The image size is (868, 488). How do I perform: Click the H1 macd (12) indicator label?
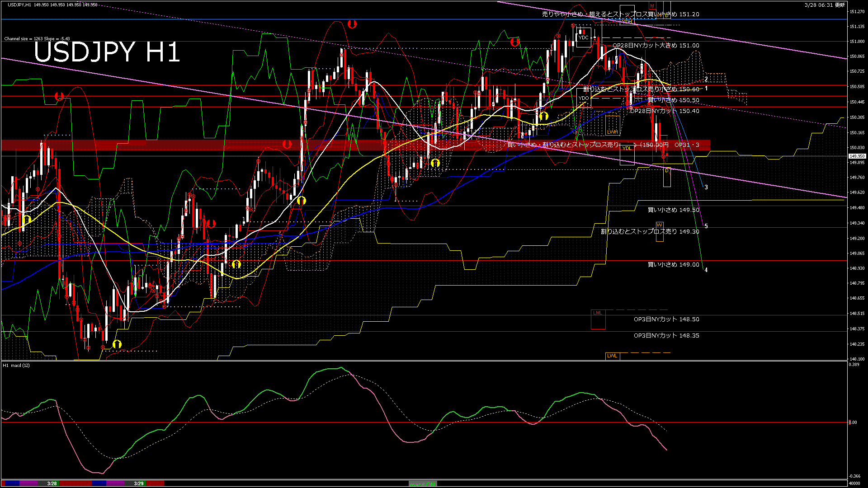click(x=16, y=365)
